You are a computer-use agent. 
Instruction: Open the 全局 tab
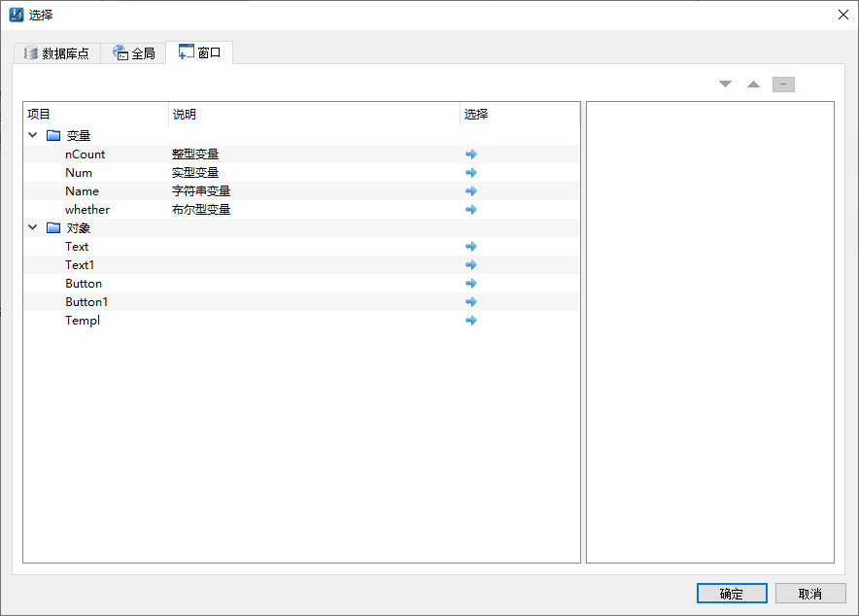coord(134,53)
